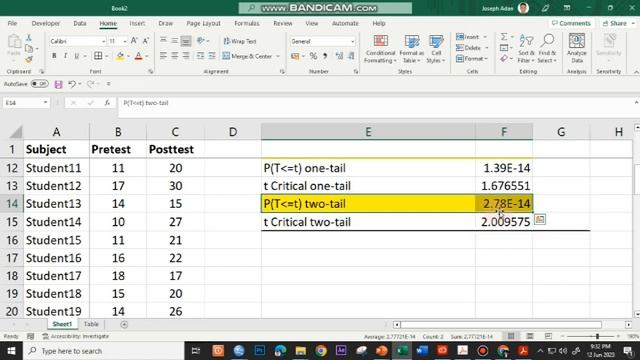The image size is (640, 360).
Task: Apply comma style format
Action: tap(325, 56)
